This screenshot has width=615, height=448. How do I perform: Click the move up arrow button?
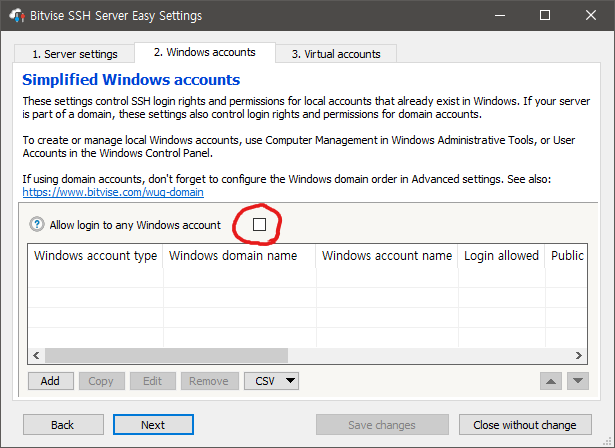[x=551, y=381]
